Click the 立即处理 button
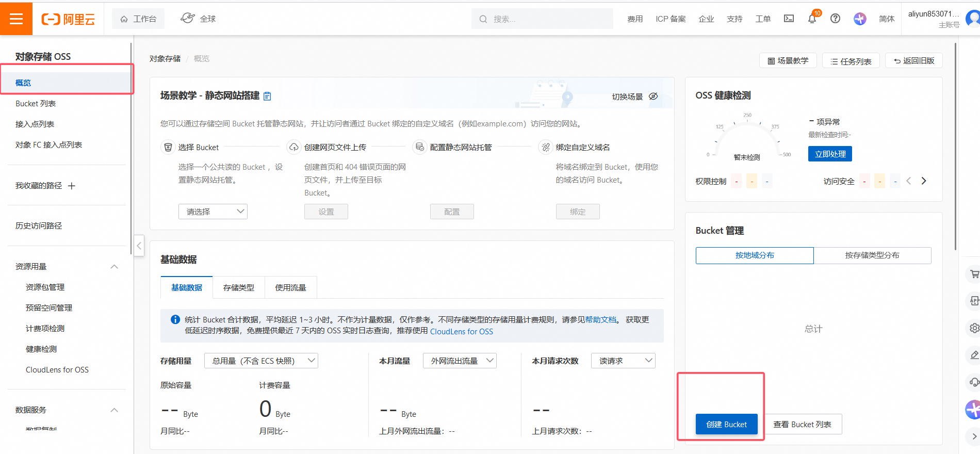980x454 pixels. (830, 154)
